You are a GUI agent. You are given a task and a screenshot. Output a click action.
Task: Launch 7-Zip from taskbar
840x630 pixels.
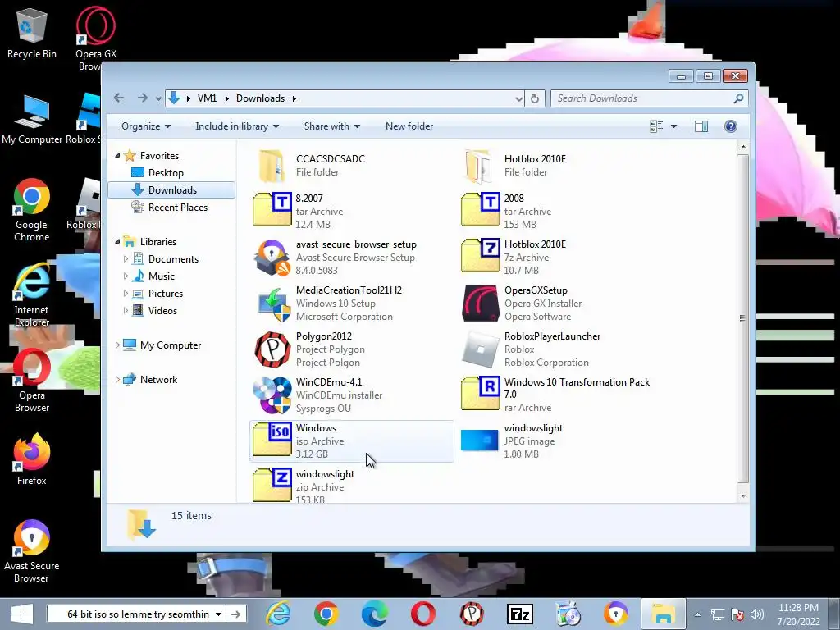click(x=519, y=614)
